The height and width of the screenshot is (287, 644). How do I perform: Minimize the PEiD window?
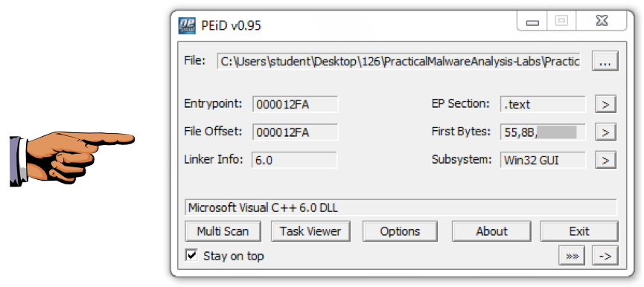(532, 22)
